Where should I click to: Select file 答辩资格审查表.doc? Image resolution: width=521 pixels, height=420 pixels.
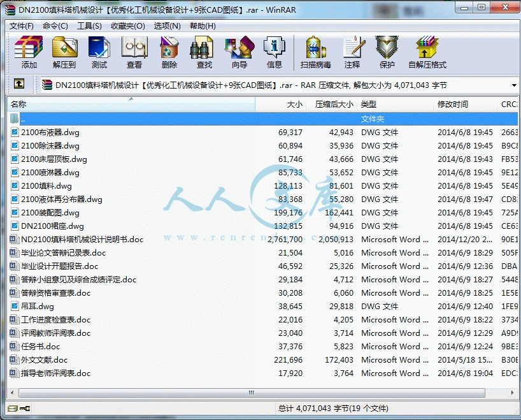point(55,293)
